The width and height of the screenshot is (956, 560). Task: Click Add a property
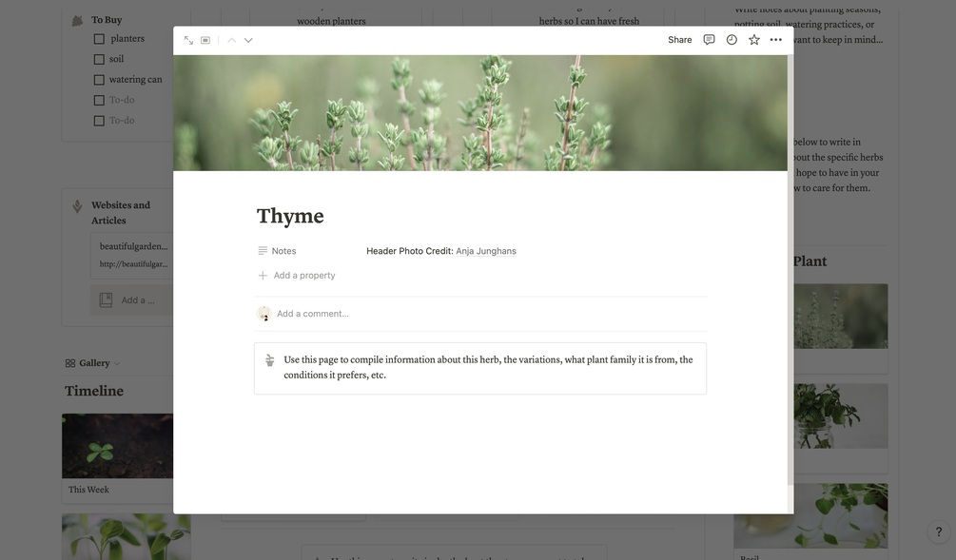[297, 276]
